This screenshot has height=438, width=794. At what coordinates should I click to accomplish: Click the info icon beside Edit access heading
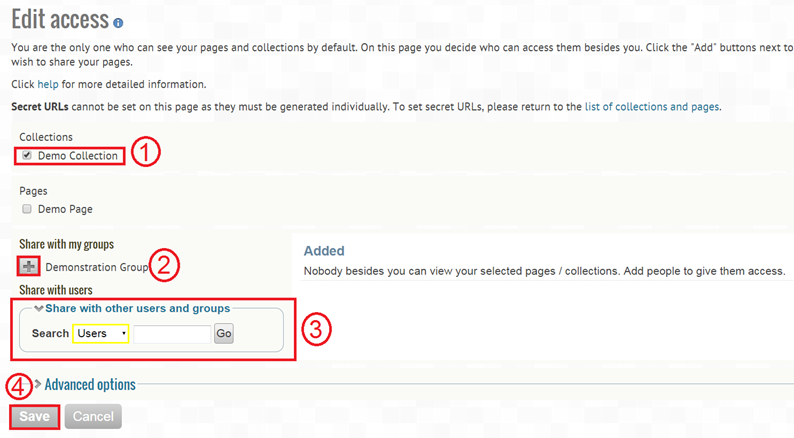(118, 22)
